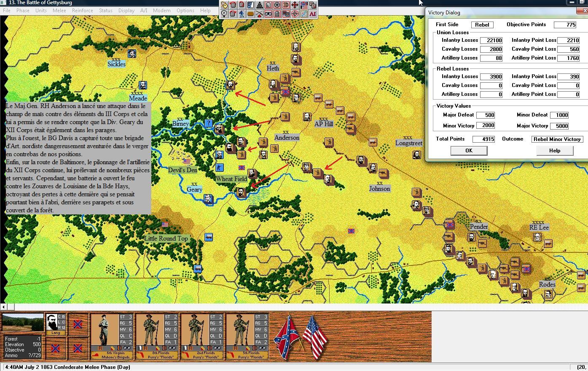Click the terrain landscape thumbnail

[x=23, y=323]
